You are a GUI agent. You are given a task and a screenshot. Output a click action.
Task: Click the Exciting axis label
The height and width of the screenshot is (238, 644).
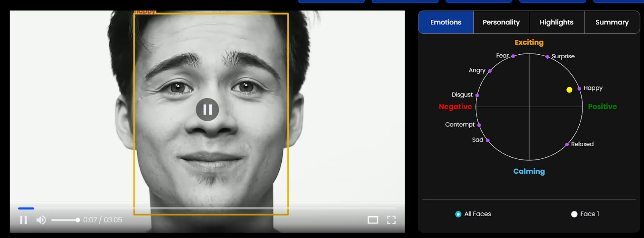click(529, 42)
